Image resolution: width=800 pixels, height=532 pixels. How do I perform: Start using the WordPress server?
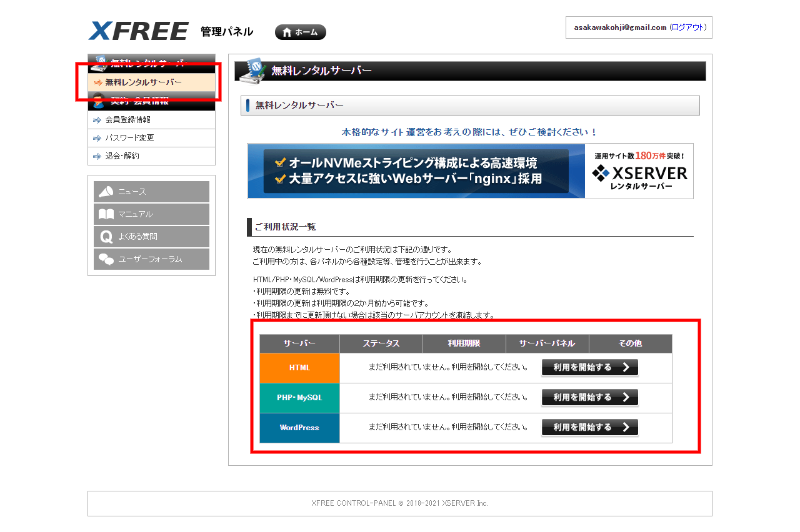pyautogui.click(x=590, y=427)
